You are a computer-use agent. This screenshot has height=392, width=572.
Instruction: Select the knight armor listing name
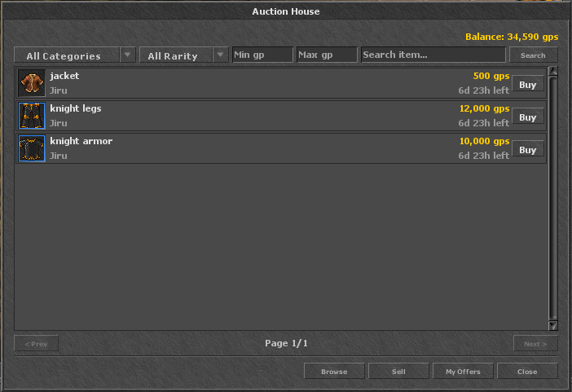tap(81, 141)
